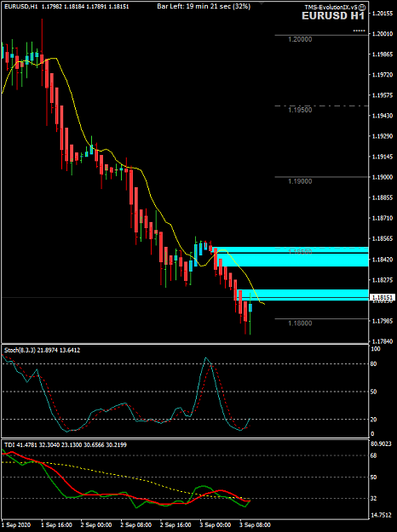The width and height of the screenshot is (397, 532).
Task: Click the large EURUSD H1 label
Action: click(x=333, y=15)
